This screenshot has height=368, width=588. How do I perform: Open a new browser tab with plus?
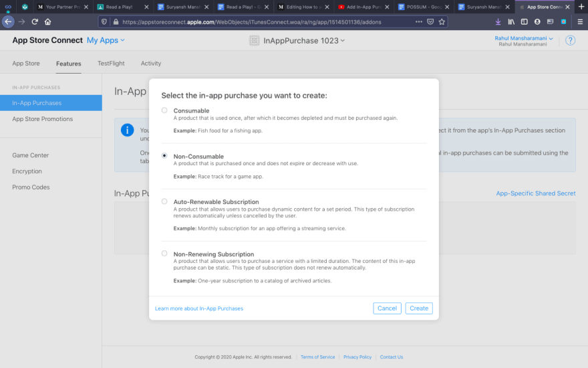coord(581,7)
